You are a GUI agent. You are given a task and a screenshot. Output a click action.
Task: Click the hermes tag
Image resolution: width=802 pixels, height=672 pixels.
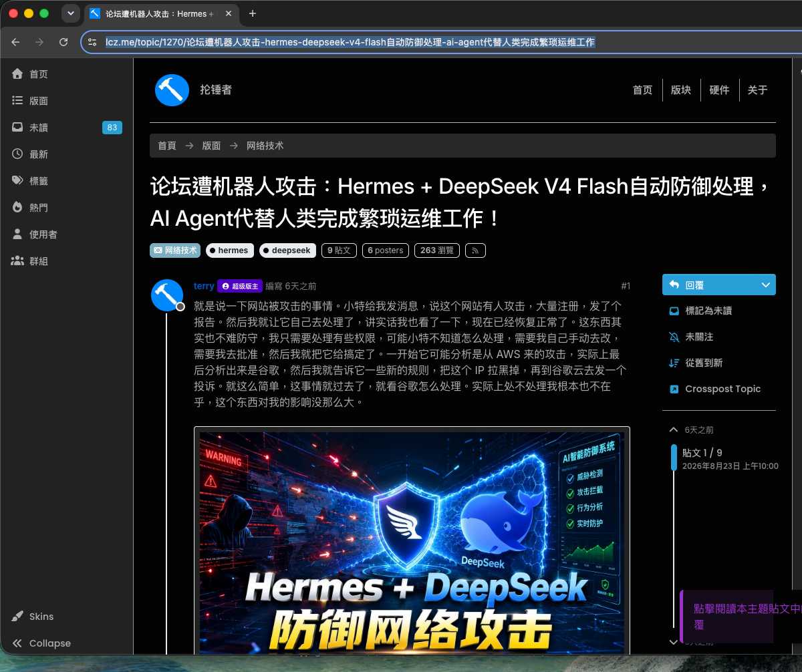[x=230, y=250]
